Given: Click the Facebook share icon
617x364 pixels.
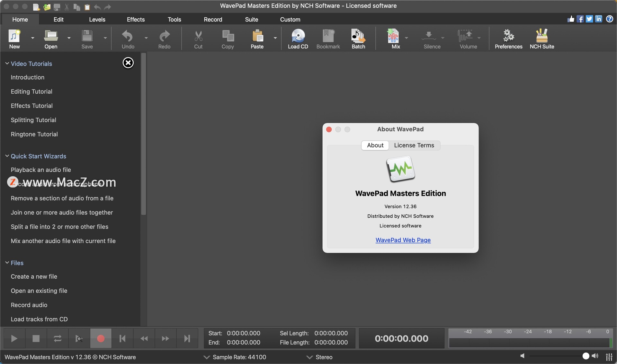Looking at the screenshot, I should pos(580,19).
